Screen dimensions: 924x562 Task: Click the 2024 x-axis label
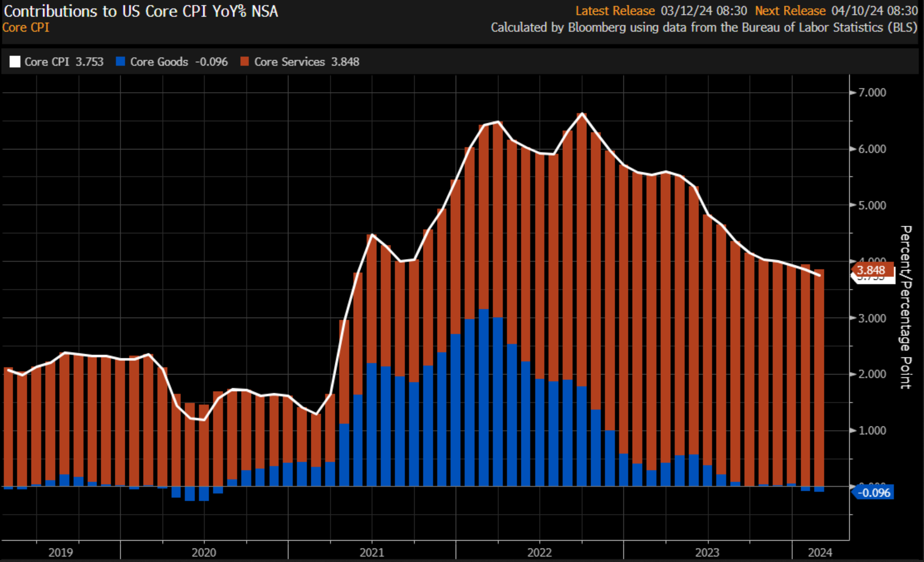[820, 552]
